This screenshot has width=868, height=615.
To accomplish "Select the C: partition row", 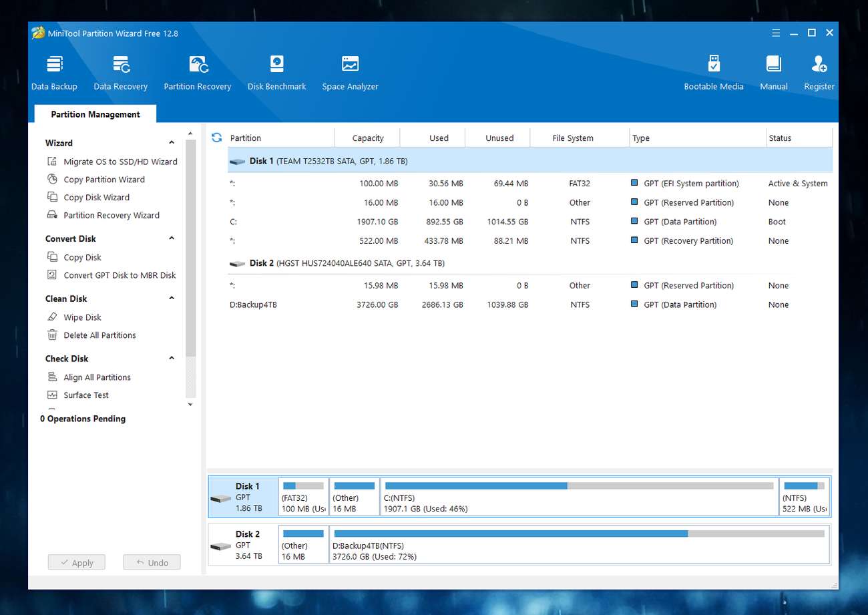I will click(x=530, y=222).
